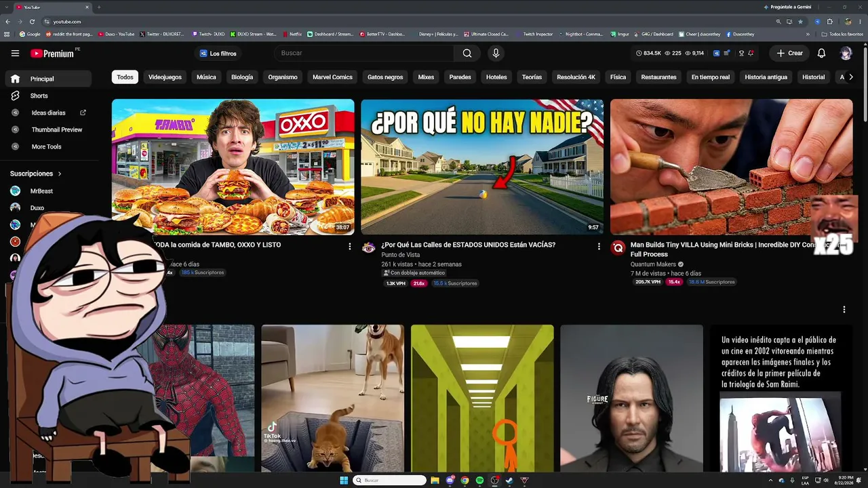Go to Principal in the sidebar

click(x=48, y=79)
